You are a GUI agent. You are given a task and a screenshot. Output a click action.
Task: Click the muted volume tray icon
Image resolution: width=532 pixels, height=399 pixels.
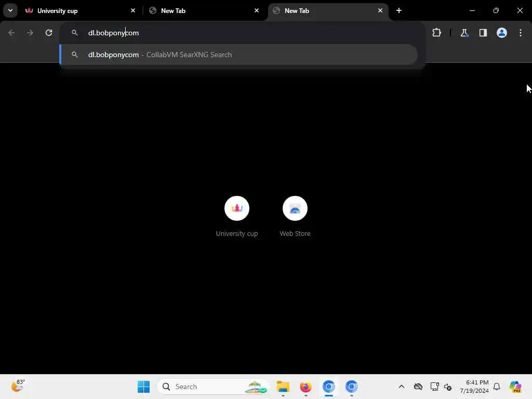pyautogui.click(x=448, y=387)
